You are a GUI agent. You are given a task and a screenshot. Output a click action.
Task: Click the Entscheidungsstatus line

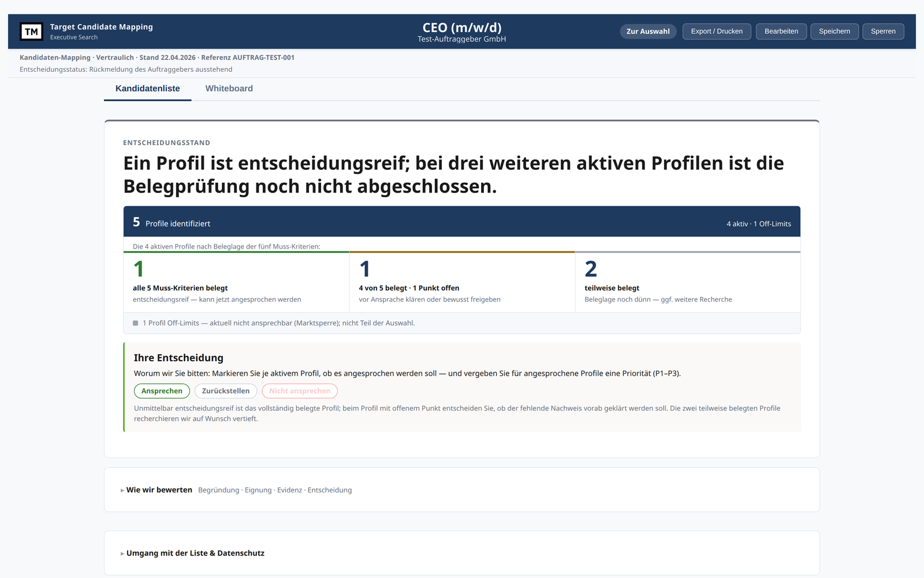tap(126, 69)
